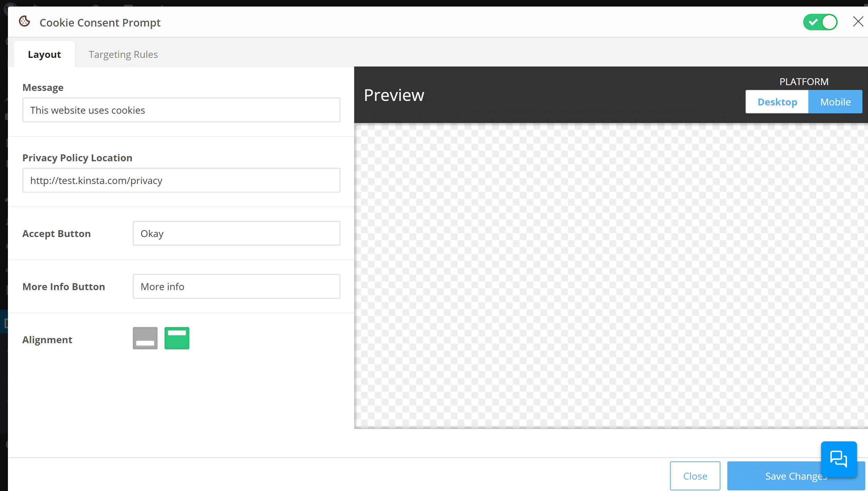The image size is (868, 491).
Task: Click the Save Changes button
Action: click(797, 475)
